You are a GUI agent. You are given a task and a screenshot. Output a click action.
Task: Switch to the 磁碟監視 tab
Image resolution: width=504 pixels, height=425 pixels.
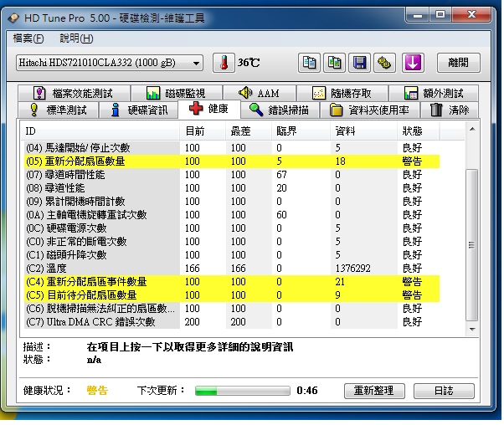click(177, 93)
